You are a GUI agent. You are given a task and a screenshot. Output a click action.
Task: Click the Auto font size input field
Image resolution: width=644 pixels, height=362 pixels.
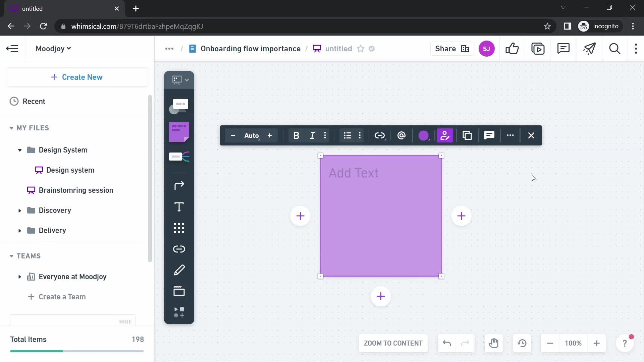pyautogui.click(x=252, y=135)
